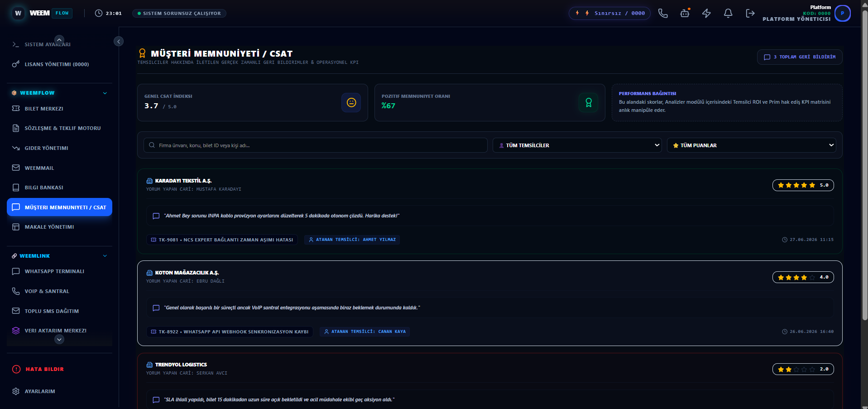868x409 pixels.
Task: Click the %67 positive satisfaction value
Action: (x=388, y=106)
